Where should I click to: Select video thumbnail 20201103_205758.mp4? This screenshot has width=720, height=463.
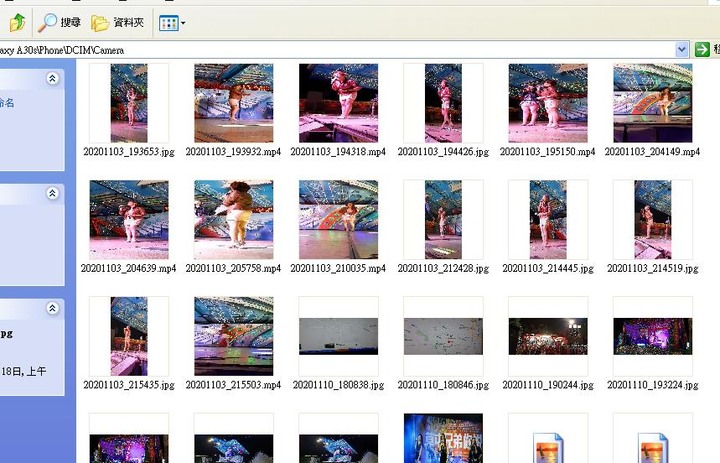point(234,220)
